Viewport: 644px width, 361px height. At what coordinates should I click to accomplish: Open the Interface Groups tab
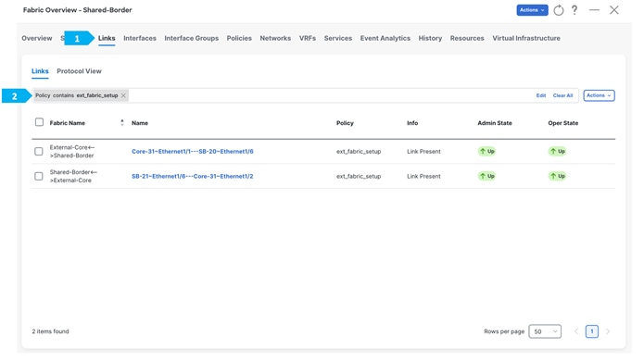point(192,38)
